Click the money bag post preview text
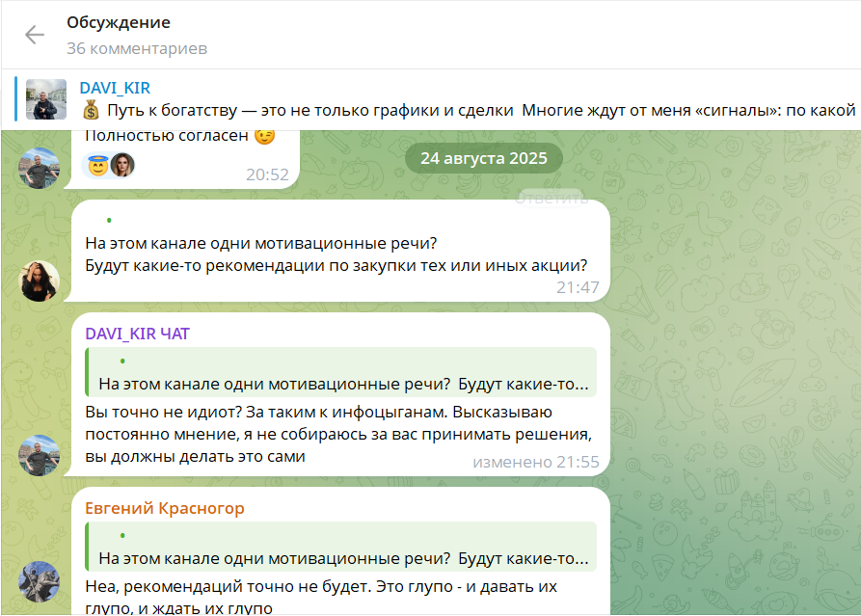 469,110
